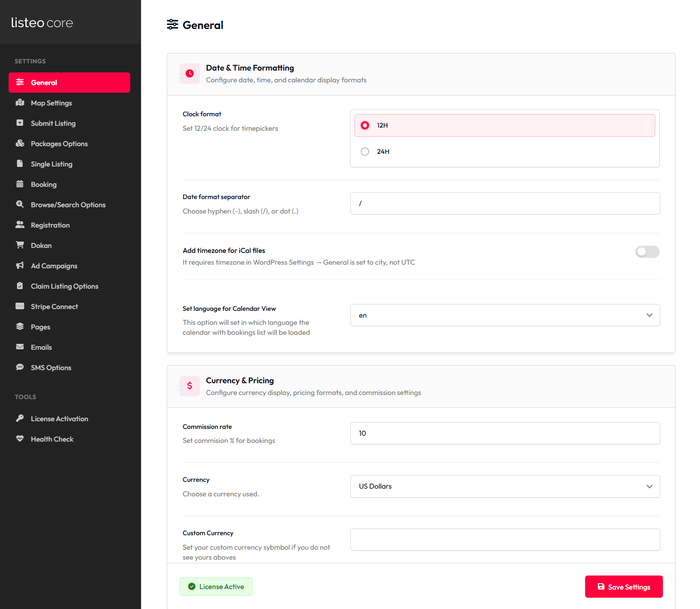Click the Ad Campaigns megaphone icon
700x609 pixels.
pos(20,266)
